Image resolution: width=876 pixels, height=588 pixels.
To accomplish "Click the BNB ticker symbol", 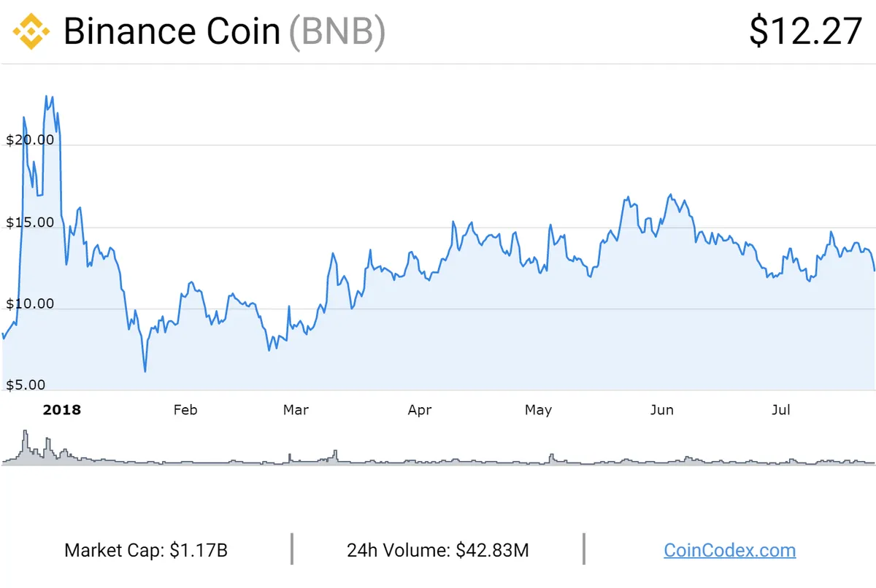I will coord(337,33).
